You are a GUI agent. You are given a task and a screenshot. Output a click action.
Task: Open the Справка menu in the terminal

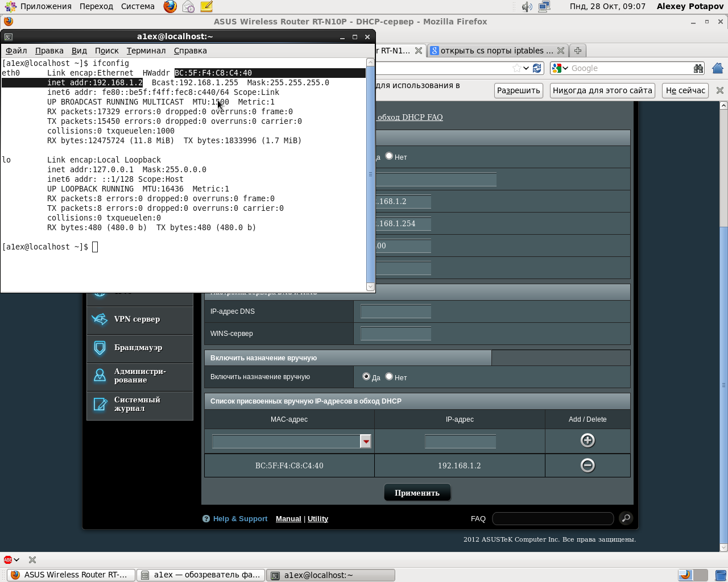(x=191, y=51)
